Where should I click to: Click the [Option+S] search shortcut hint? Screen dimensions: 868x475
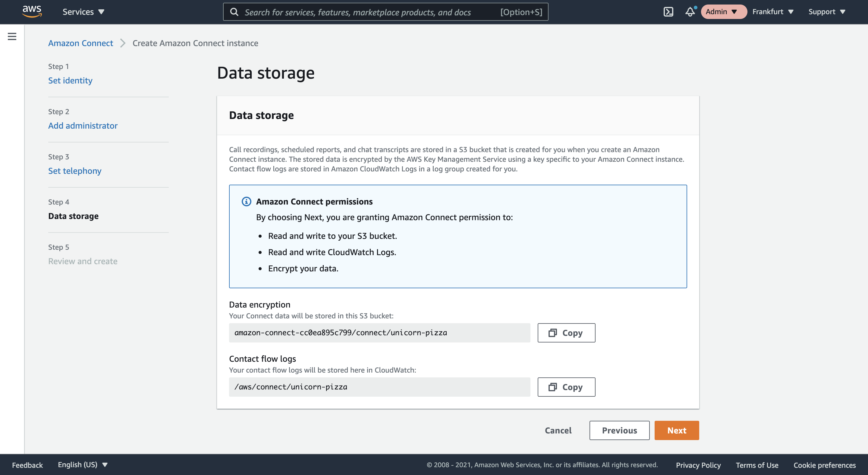click(521, 12)
